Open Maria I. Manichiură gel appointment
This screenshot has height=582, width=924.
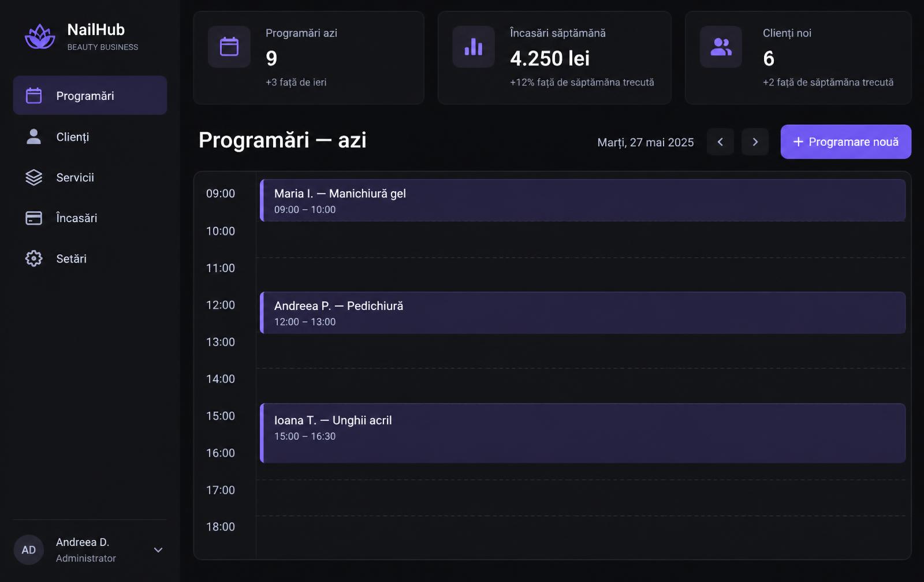point(583,200)
